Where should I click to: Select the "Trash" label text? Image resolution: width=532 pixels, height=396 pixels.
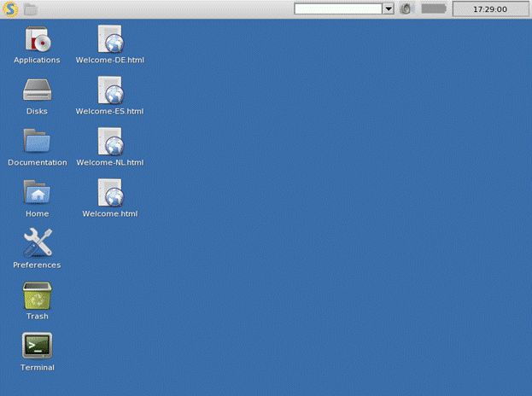(38, 316)
